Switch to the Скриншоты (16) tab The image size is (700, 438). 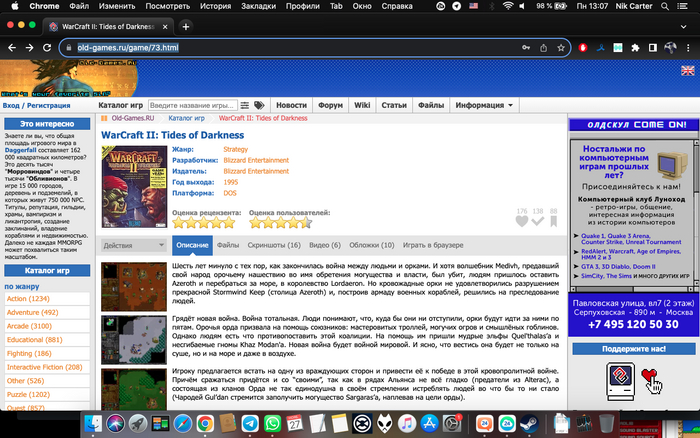point(274,245)
